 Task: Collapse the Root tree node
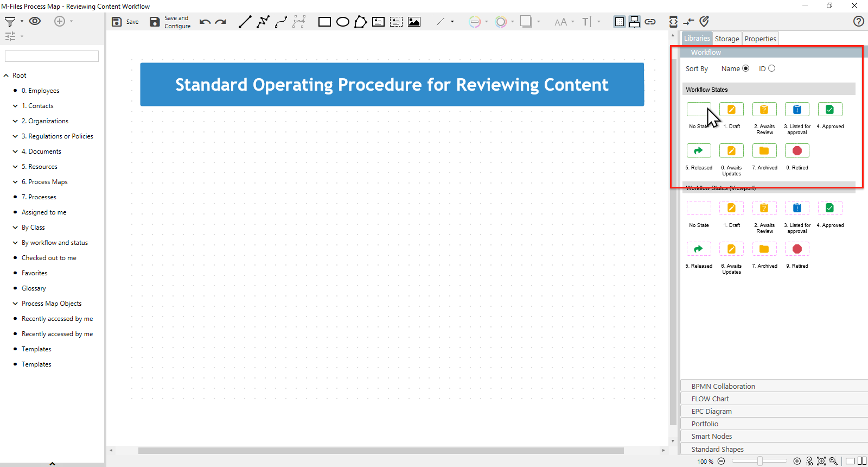(x=7, y=75)
